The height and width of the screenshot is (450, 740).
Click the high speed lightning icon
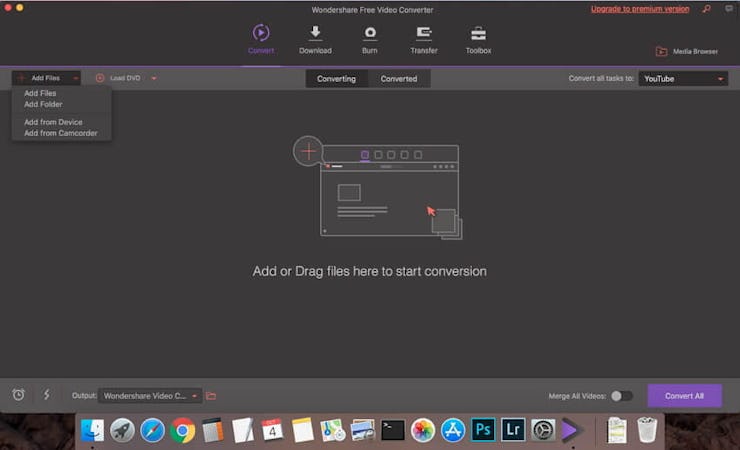tap(47, 394)
